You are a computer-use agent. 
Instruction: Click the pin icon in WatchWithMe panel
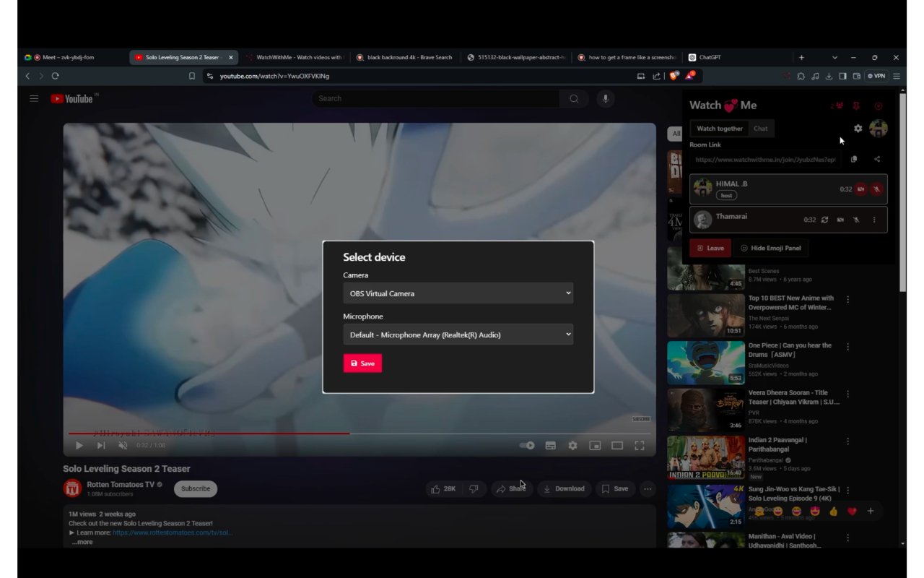tap(856, 106)
